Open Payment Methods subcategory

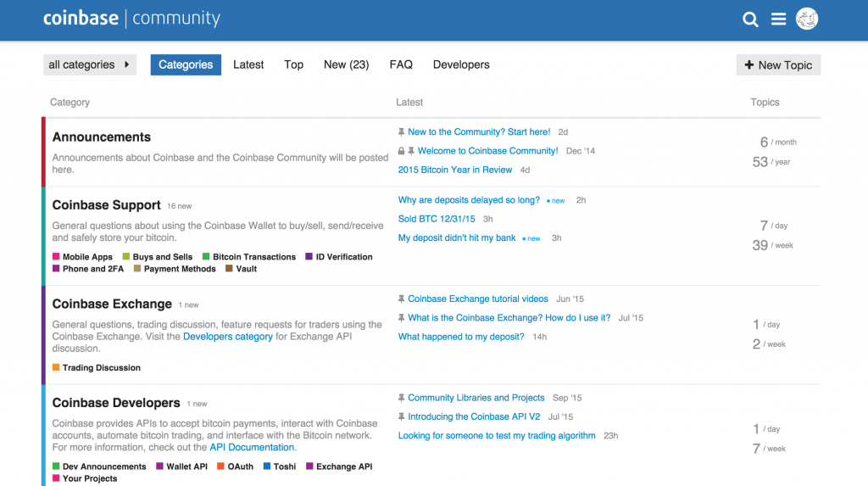click(175, 269)
